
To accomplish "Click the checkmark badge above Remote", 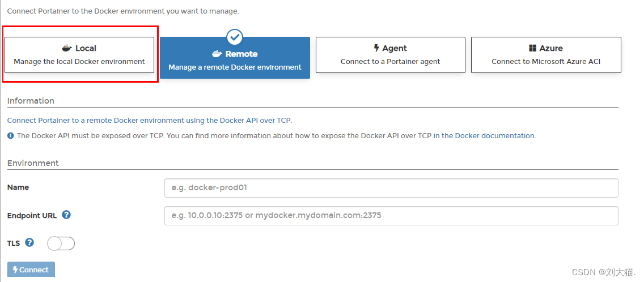I will pyautogui.click(x=235, y=37).
